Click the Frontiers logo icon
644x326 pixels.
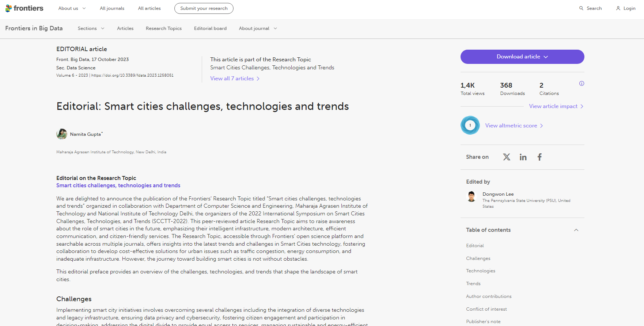[9, 8]
